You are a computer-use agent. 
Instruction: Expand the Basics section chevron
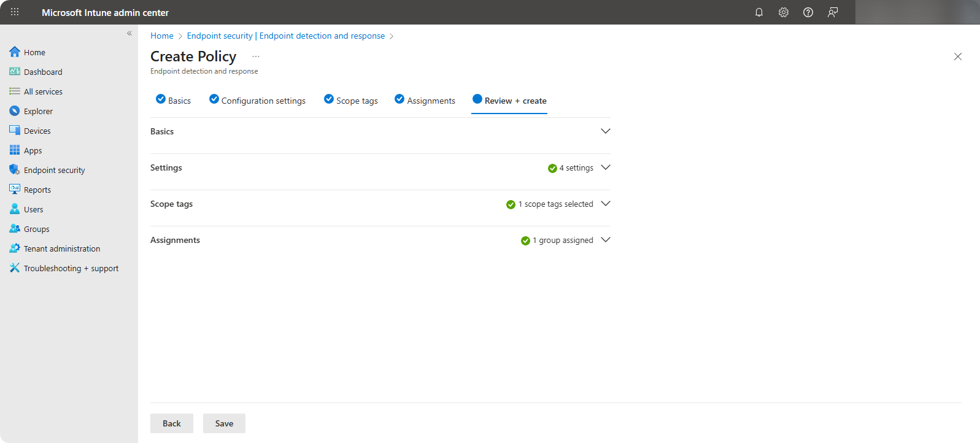pyautogui.click(x=605, y=131)
